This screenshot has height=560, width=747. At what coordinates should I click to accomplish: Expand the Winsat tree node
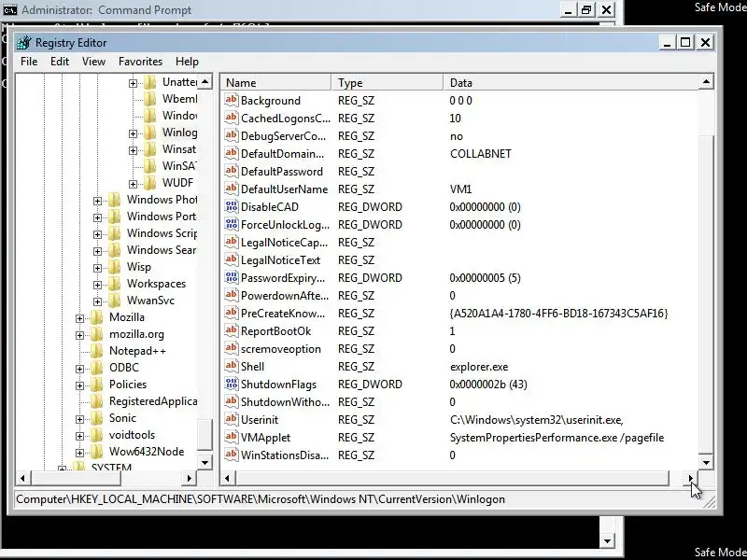(133, 150)
